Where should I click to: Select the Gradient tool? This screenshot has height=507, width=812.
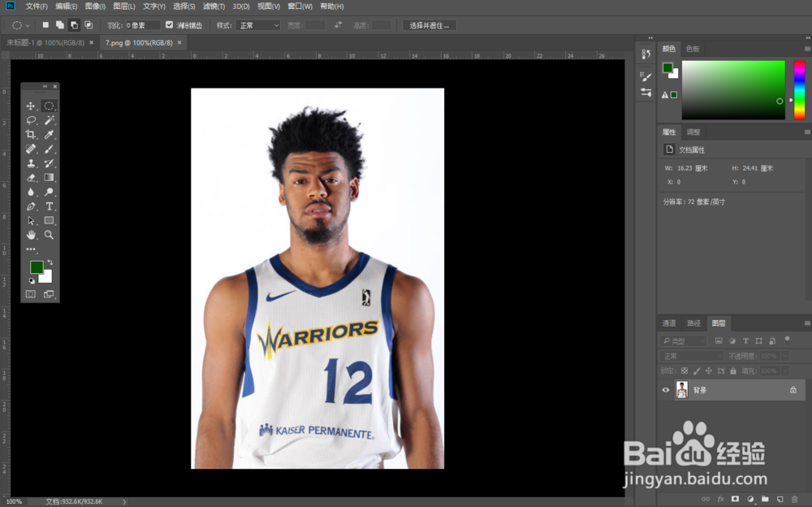tap(50, 178)
